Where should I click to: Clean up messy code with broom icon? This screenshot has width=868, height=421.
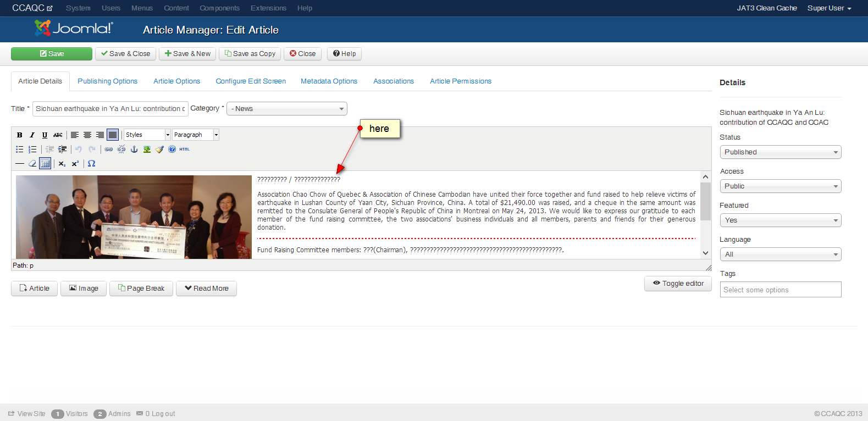point(159,149)
